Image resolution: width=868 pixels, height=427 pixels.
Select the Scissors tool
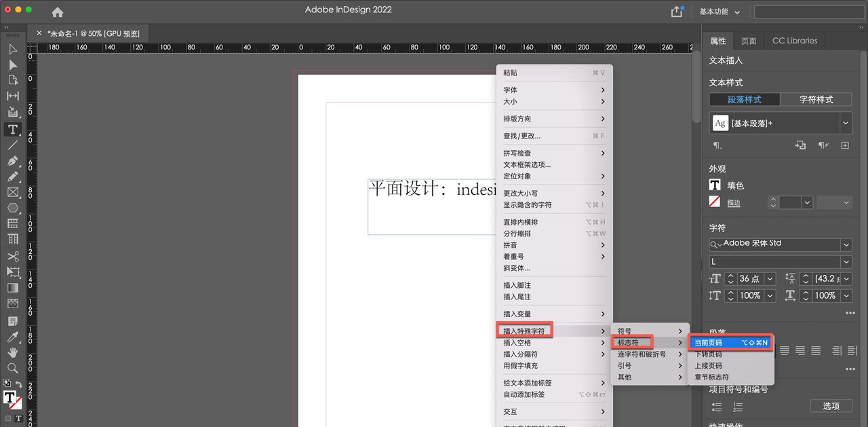click(12, 256)
